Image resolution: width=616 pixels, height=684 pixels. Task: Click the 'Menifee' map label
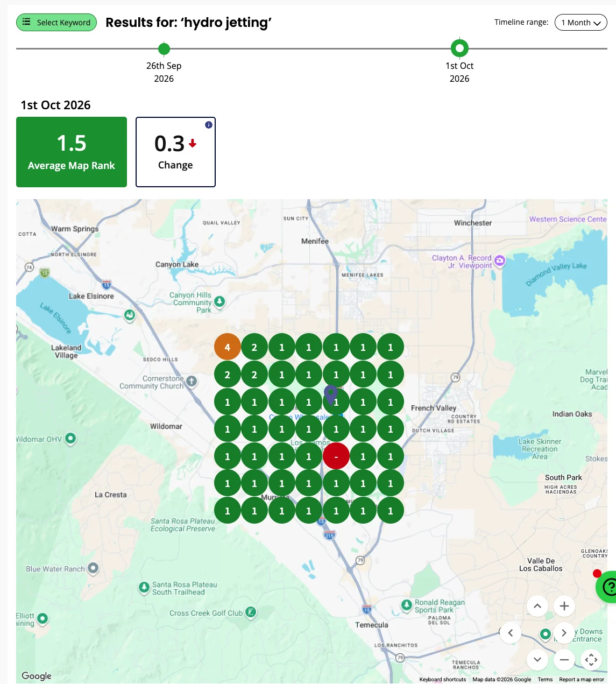(315, 241)
